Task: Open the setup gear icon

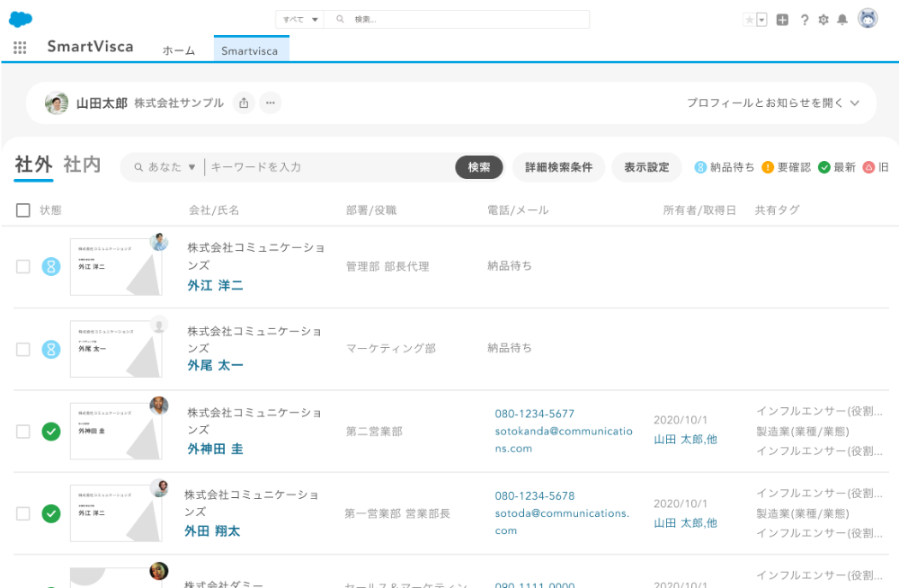Action: (x=823, y=20)
